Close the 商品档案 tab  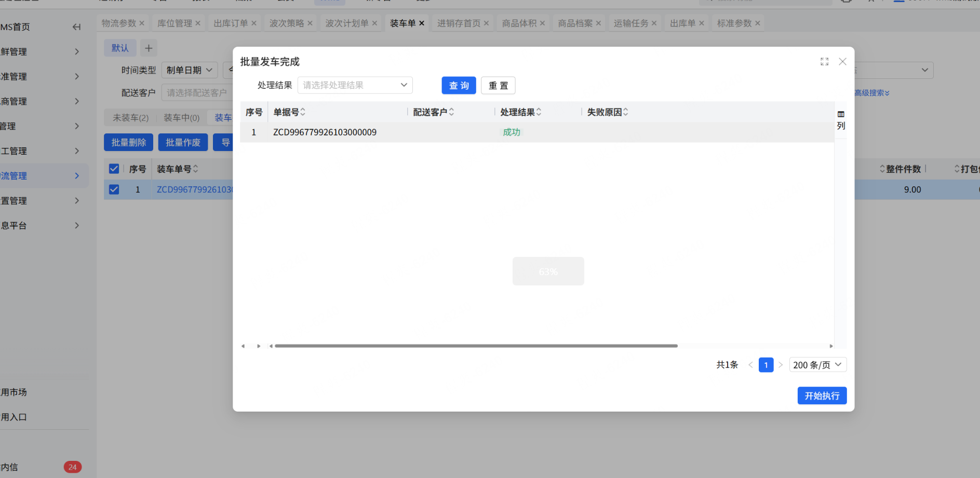point(598,23)
